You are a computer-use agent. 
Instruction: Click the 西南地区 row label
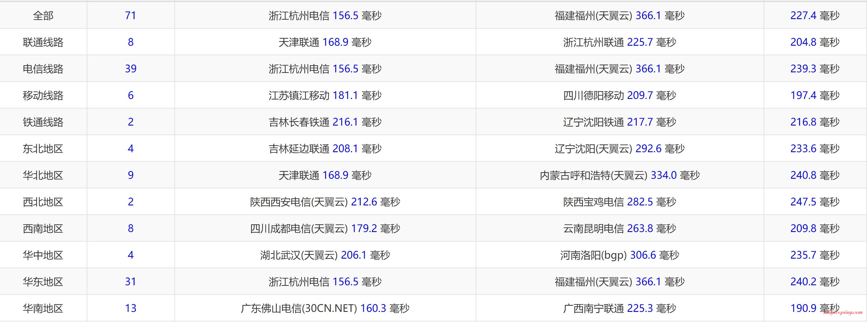click(43, 229)
